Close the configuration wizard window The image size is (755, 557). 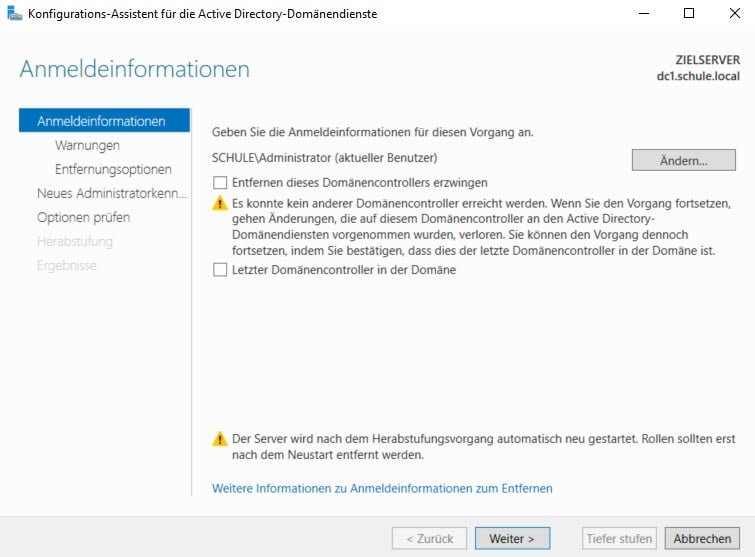click(735, 13)
